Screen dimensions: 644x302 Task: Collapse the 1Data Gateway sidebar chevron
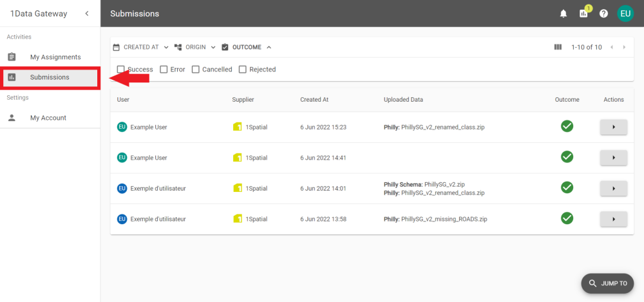coord(87,14)
